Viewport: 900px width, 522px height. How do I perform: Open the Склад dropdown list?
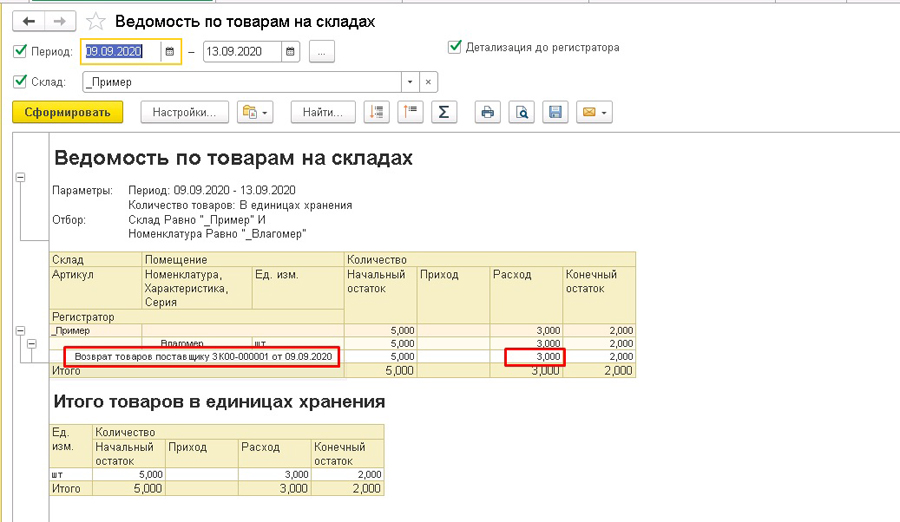coord(409,82)
